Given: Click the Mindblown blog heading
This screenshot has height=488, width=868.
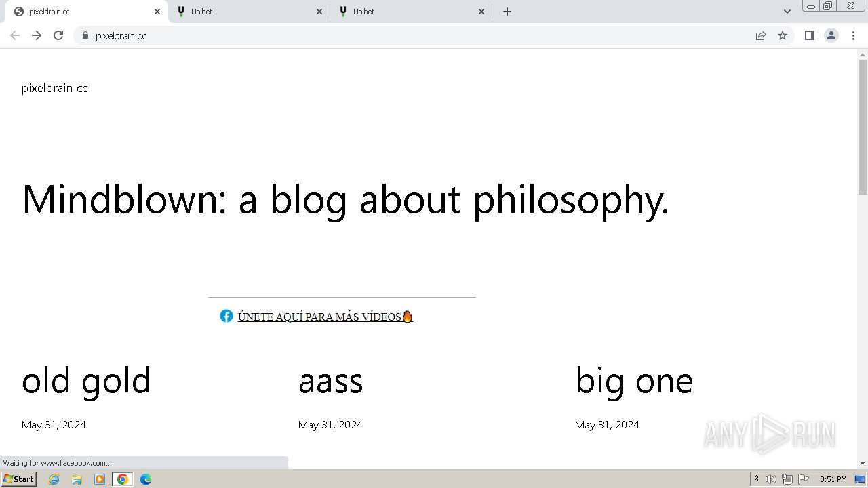Looking at the screenshot, I should (346, 199).
